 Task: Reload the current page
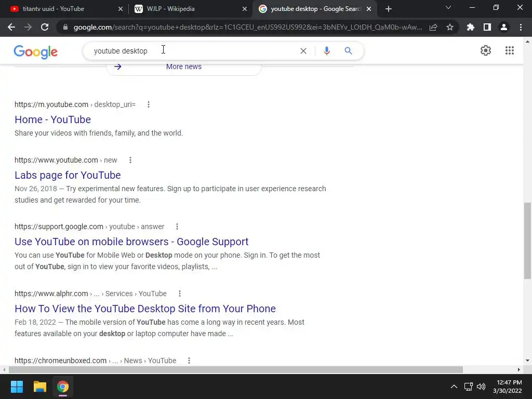pos(45,27)
